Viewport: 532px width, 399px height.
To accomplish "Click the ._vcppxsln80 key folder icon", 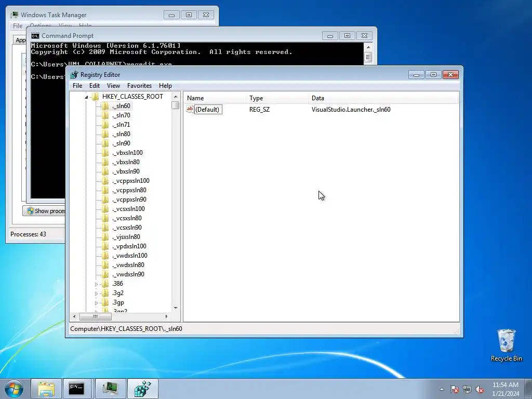I will [105, 190].
